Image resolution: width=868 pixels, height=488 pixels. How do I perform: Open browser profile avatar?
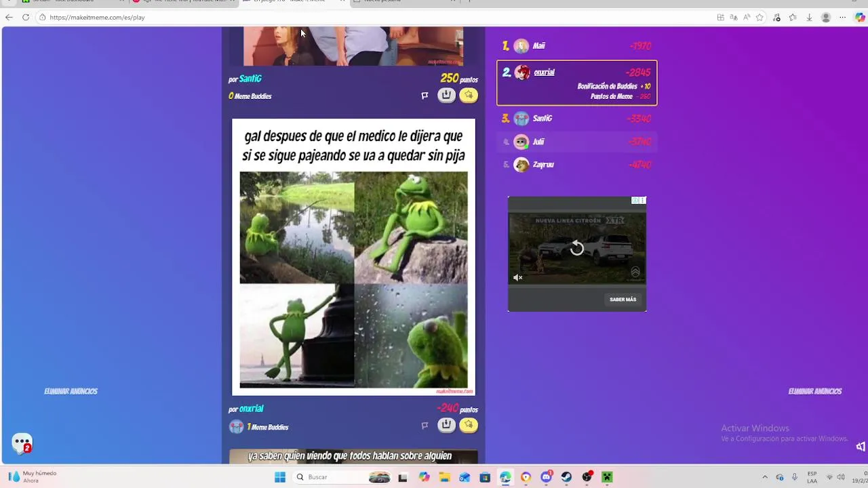(826, 18)
